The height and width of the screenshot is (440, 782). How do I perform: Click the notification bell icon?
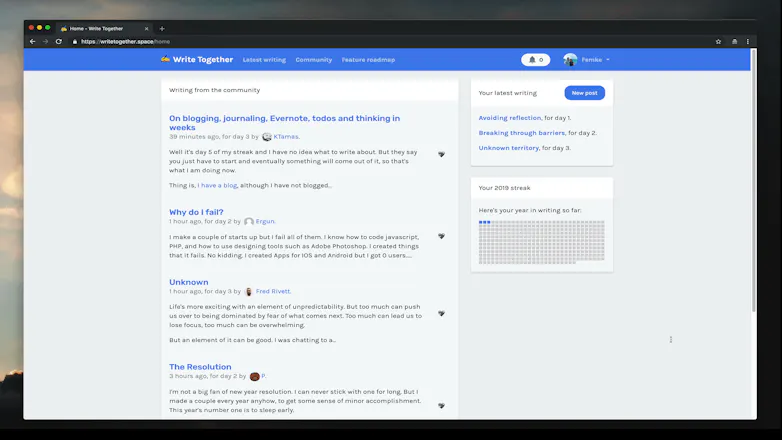532,60
